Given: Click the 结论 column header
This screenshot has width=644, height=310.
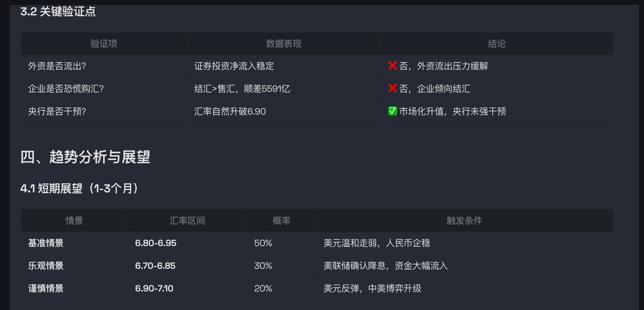Looking at the screenshot, I should pos(496,44).
